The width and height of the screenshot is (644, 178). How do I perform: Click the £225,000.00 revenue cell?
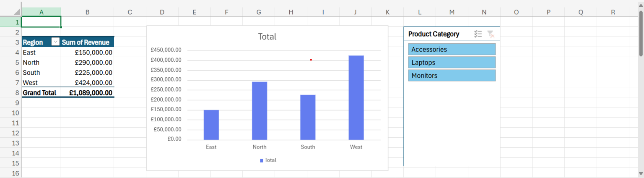coord(87,73)
